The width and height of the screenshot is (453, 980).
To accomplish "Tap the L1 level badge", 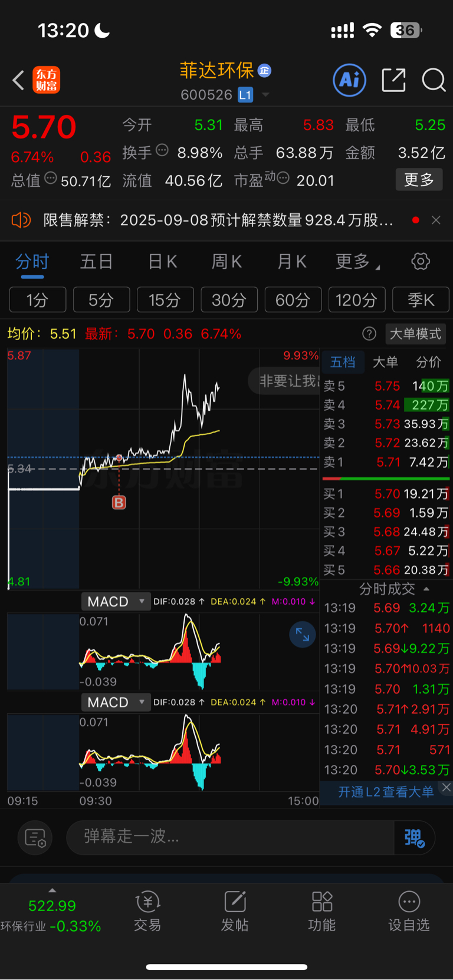I will (x=245, y=95).
